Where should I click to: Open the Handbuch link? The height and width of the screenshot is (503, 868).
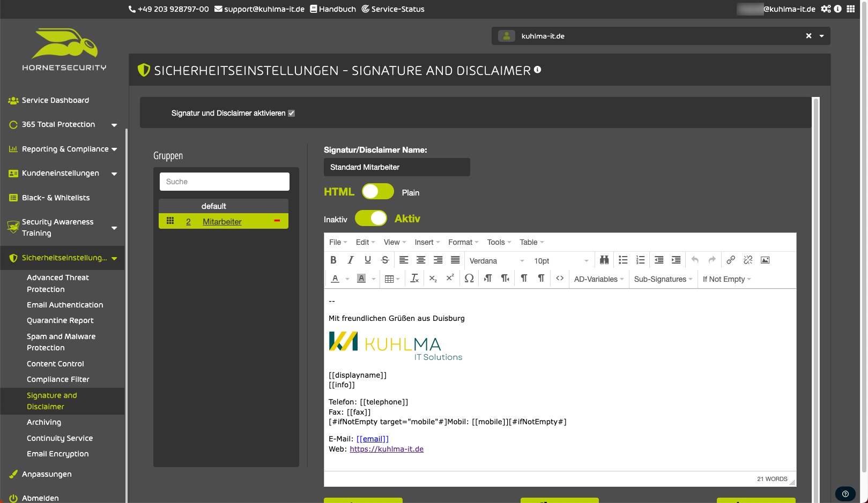[333, 9]
